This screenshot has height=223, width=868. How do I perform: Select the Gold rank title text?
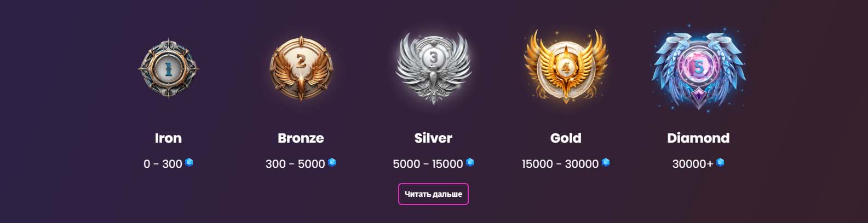coord(566,138)
